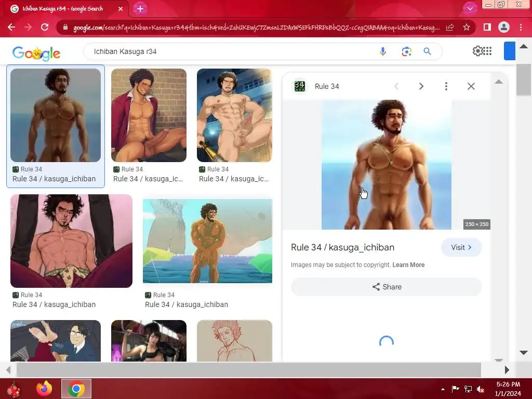
Task: Show the next image in preview panel
Action: [421, 86]
